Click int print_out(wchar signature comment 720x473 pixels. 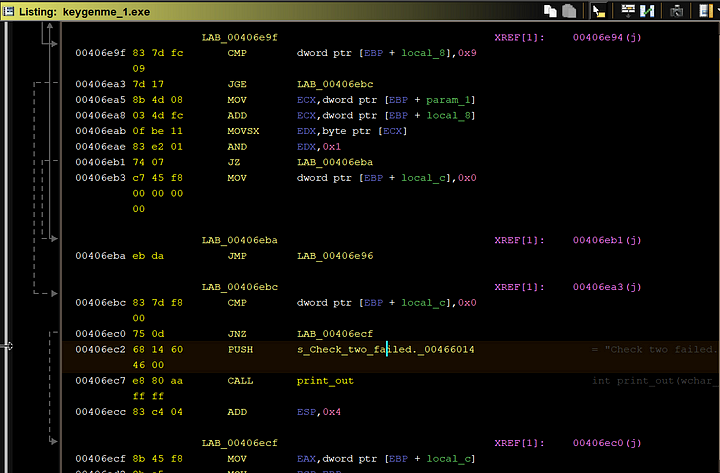653,381
